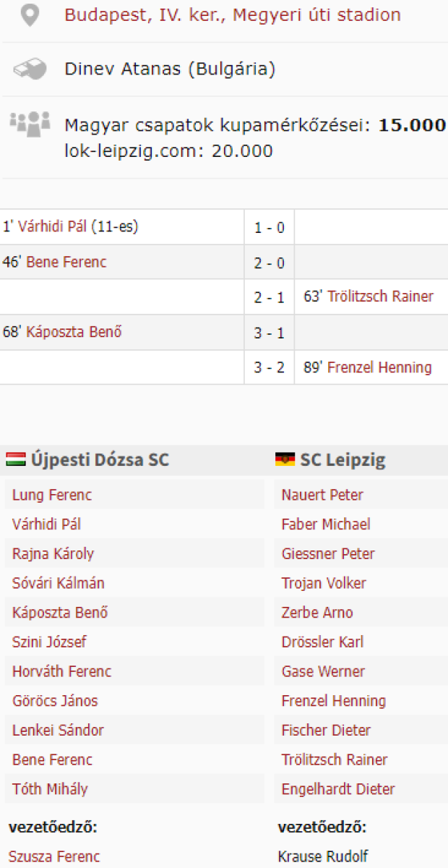Viewport: 448px width, 868px height.
Task: Select Zerbe Arno in Leipzig lineup
Action: (x=317, y=613)
